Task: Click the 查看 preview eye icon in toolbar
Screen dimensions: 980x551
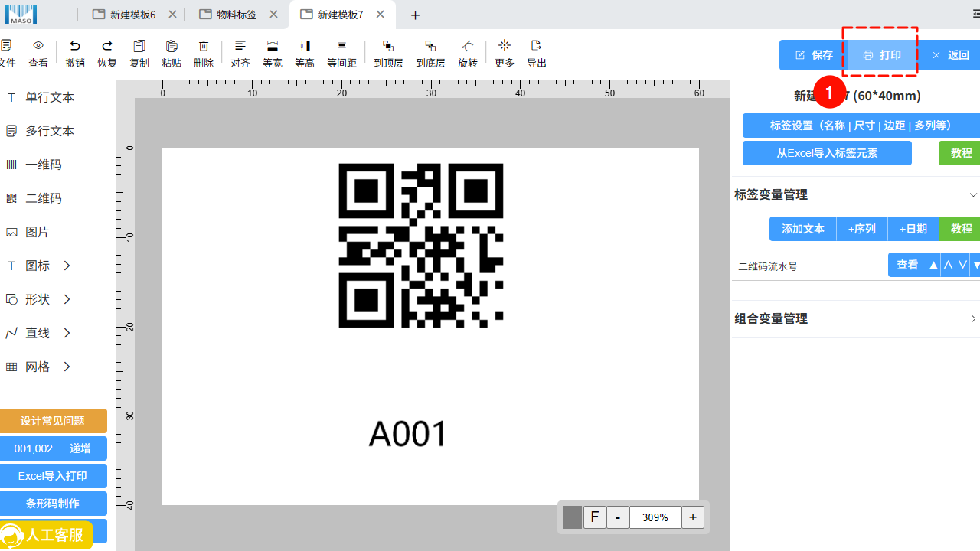Action: click(38, 46)
